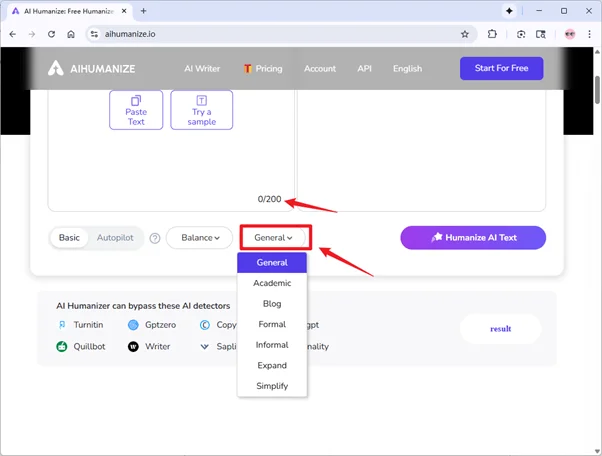
Task: Choose Simplify in the dropdown menu
Action: pos(272,385)
